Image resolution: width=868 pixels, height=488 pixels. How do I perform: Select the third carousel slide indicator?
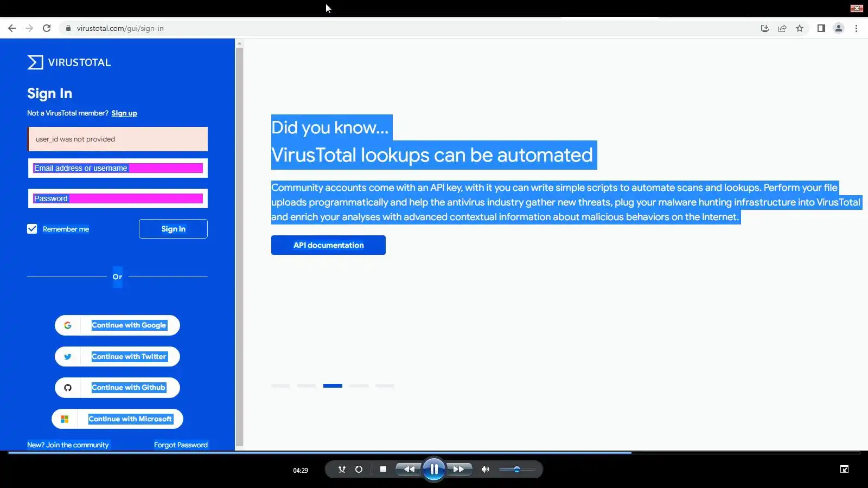point(333,386)
